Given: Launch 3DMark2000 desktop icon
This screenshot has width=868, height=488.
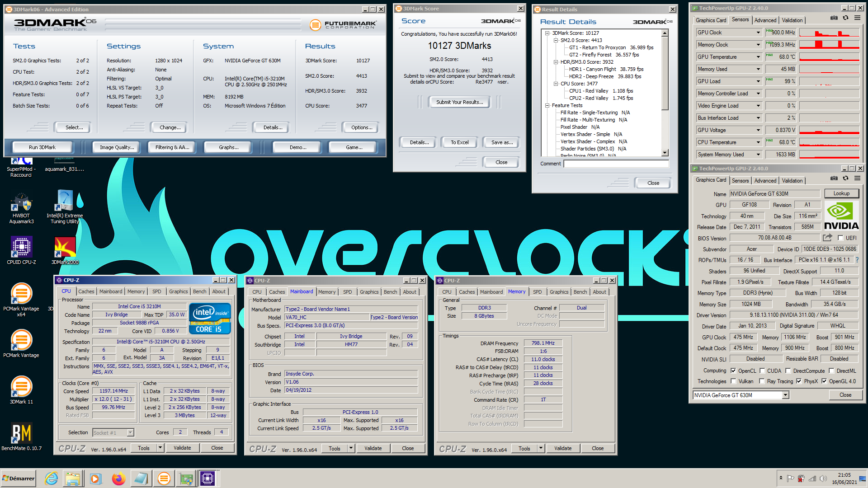Looking at the screenshot, I should coord(65,250).
